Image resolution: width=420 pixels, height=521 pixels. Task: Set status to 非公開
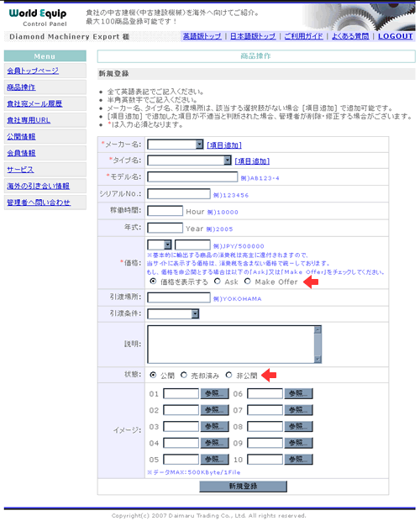[228, 375]
